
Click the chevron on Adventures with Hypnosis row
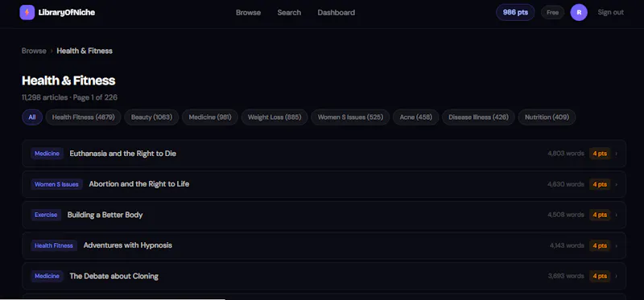click(x=616, y=245)
